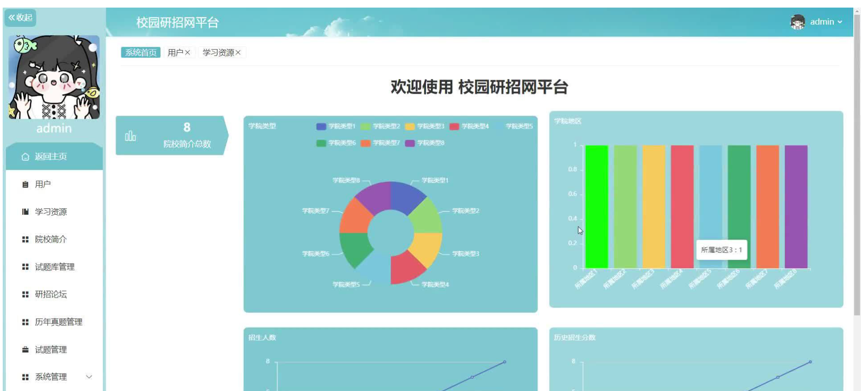Click the 历史招生分数 chart title

click(575, 337)
